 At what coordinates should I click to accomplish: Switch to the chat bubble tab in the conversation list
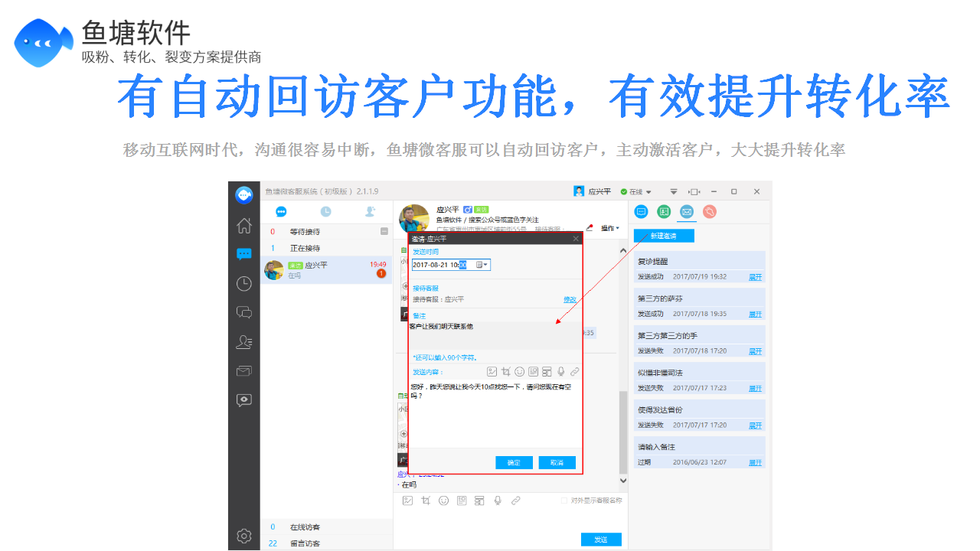[281, 212]
